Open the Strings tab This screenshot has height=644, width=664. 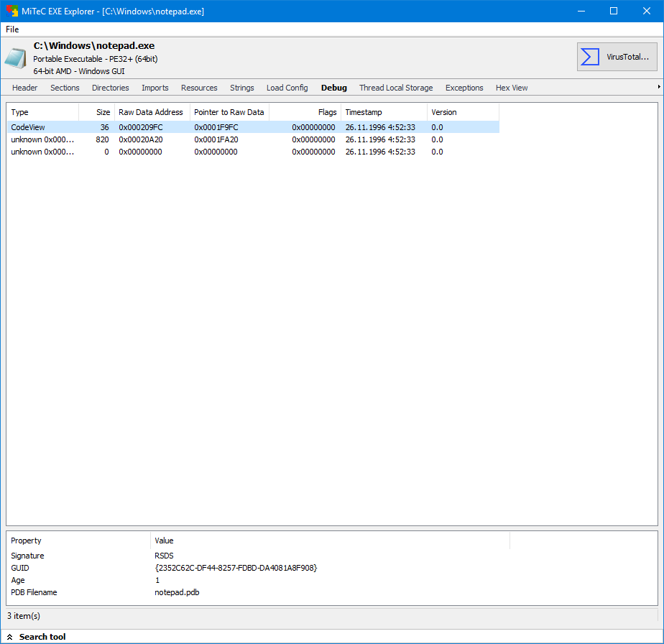(x=241, y=88)
